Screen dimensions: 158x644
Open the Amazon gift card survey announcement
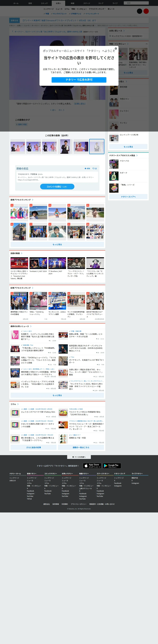[x=59, y=21]
